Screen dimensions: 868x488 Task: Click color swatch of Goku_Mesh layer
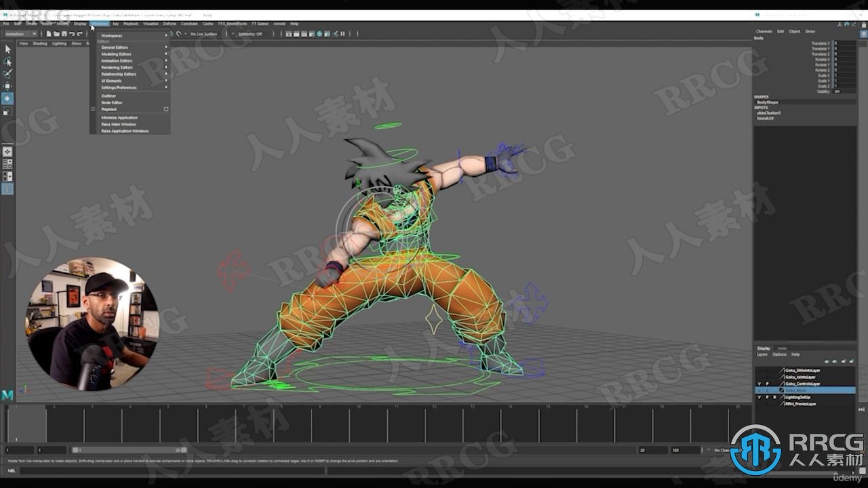pos(783,390)
